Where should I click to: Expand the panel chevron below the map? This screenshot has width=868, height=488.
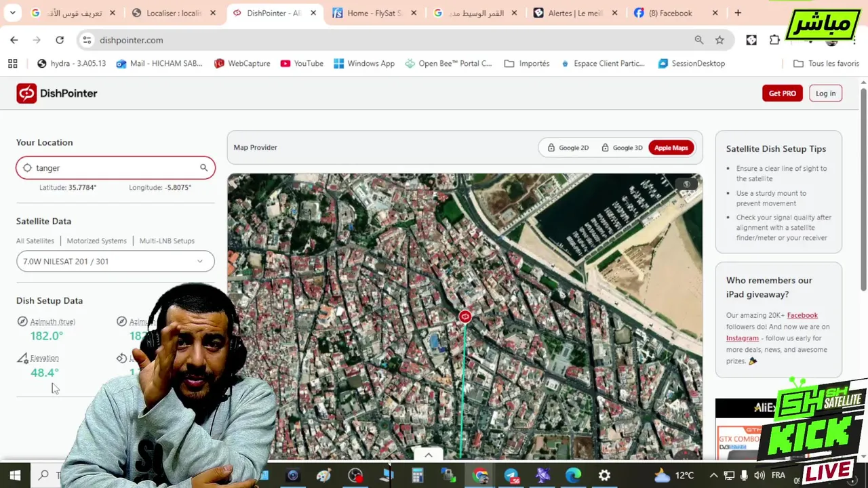click(428, 455)
